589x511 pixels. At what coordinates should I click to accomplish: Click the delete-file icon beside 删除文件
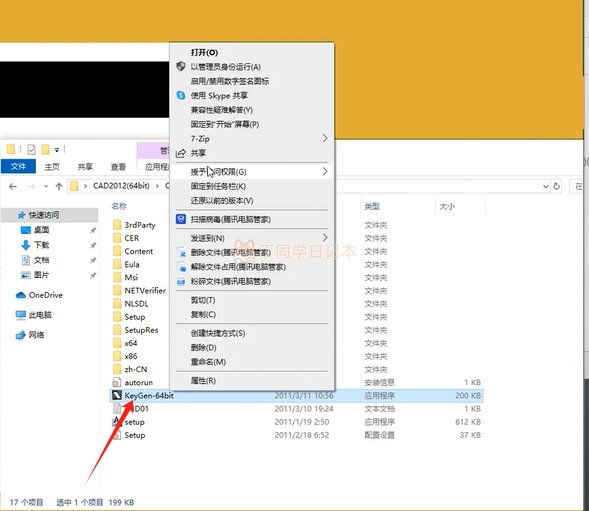(182, 253)
